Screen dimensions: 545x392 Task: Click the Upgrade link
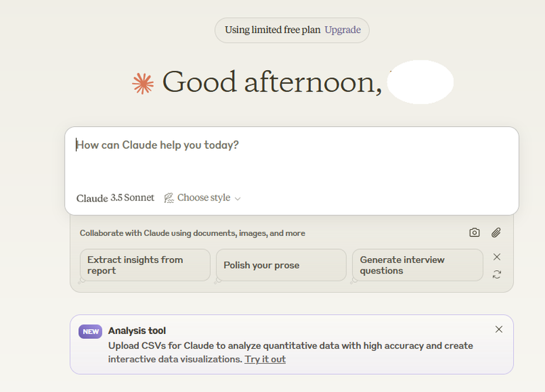(x=343, y=30)
